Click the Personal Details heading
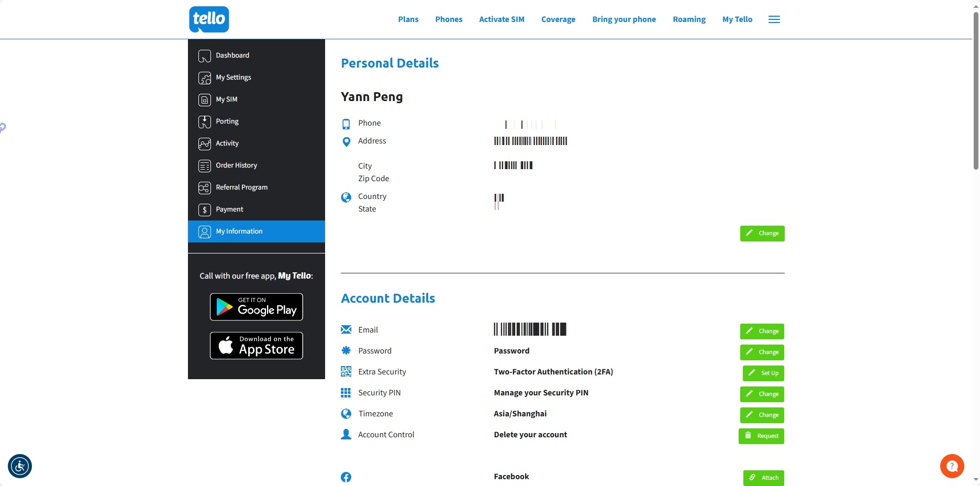 389,63
